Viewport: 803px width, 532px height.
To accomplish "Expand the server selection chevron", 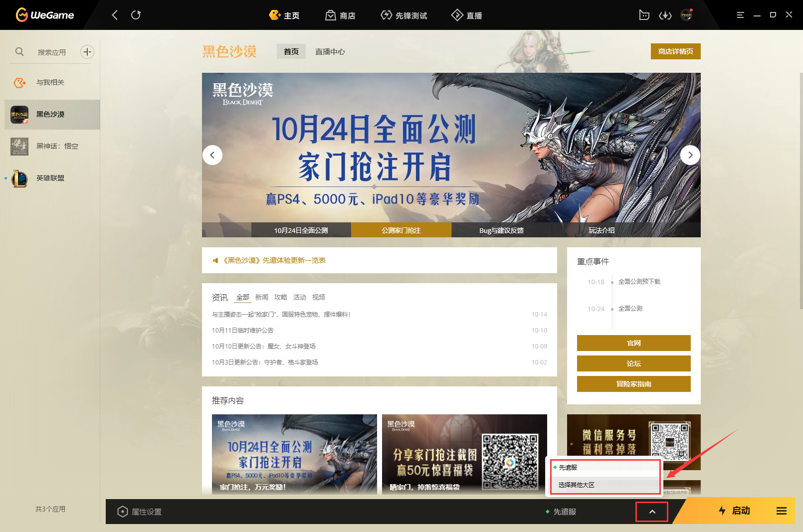I will pyautogui.click(x=652, y=512).
